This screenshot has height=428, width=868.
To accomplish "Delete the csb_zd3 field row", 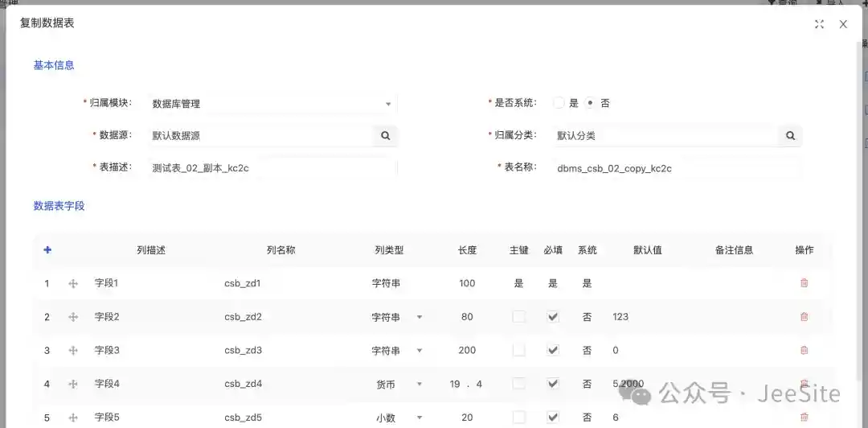I will coord(805,350).
